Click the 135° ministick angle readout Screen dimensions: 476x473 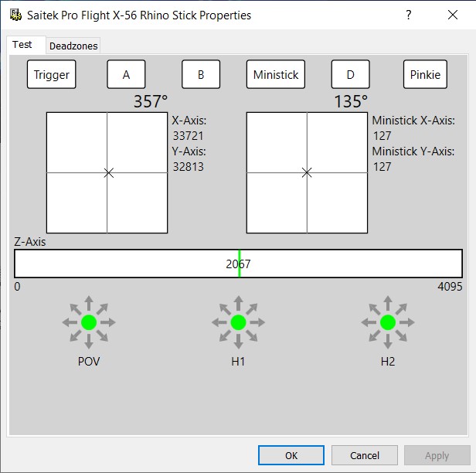click(351, 101)
